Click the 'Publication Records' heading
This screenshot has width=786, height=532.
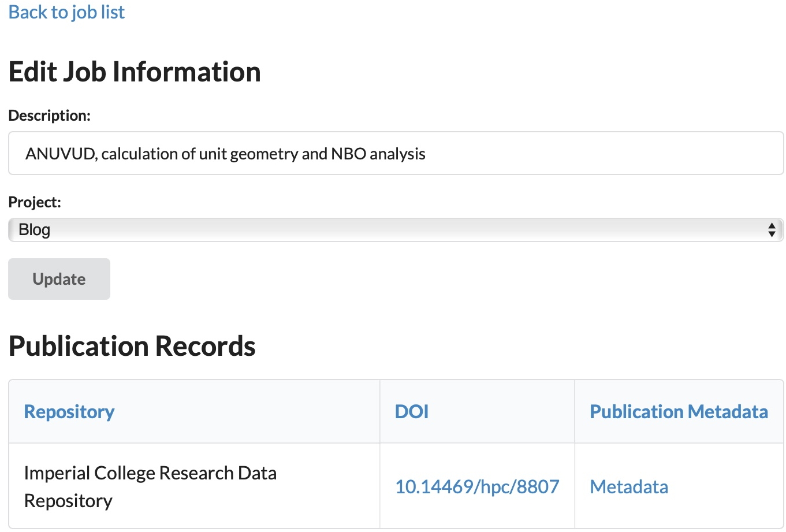[132, 347]
